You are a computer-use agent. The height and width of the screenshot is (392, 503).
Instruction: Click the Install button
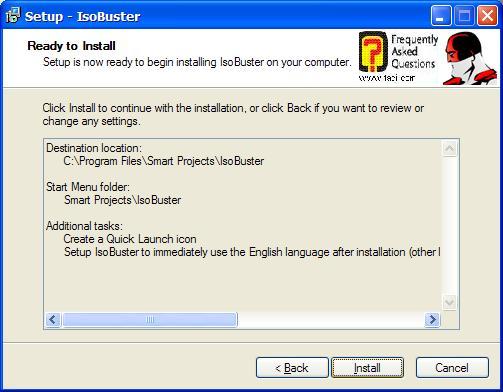(x=367, y=368)
